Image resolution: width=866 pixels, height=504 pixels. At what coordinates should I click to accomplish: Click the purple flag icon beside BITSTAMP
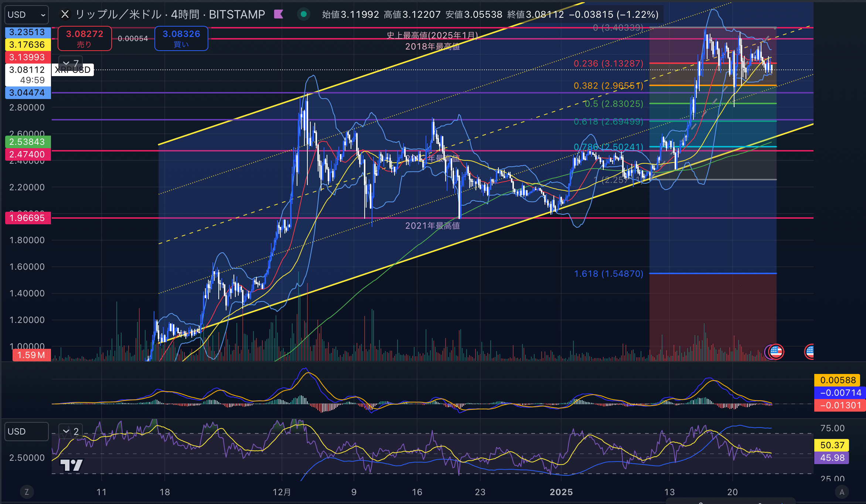[279, 14]
